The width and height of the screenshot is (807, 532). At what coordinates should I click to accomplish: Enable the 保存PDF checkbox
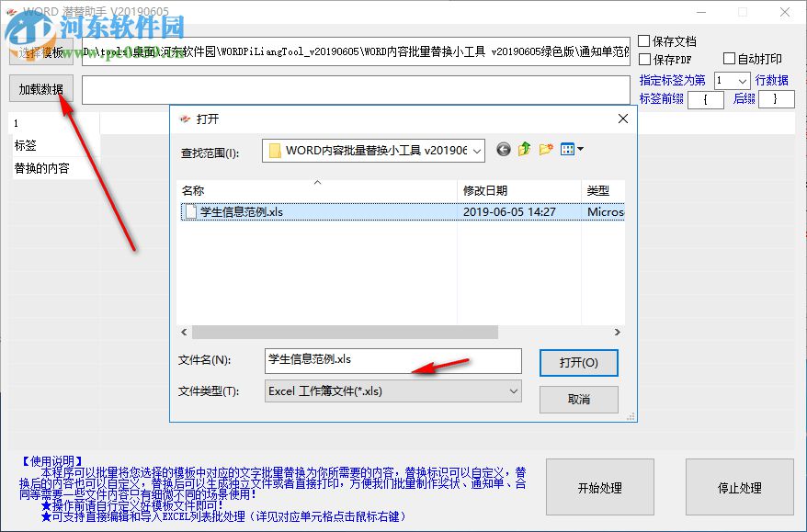pos(644,58)
